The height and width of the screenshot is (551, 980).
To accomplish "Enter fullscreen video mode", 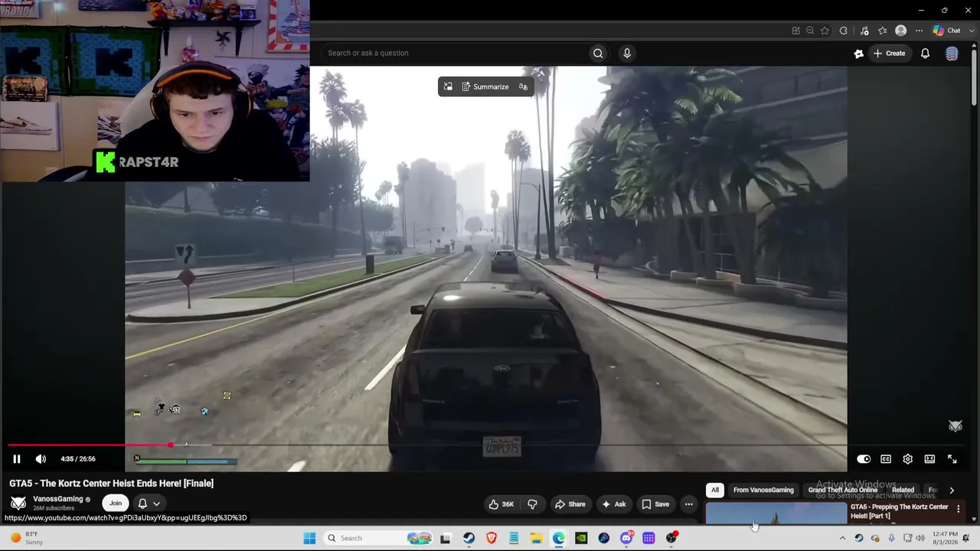I will (952, 459).
